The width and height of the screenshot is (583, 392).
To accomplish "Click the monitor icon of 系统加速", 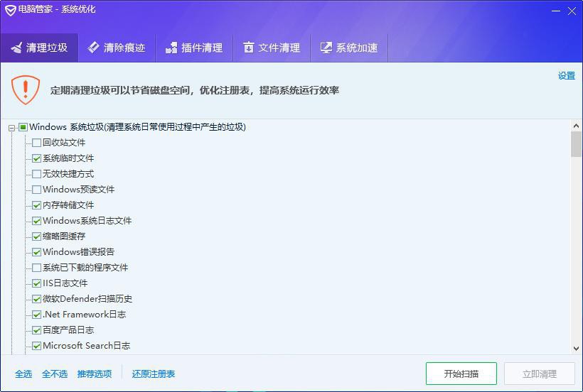I will [x=326, y=48].
